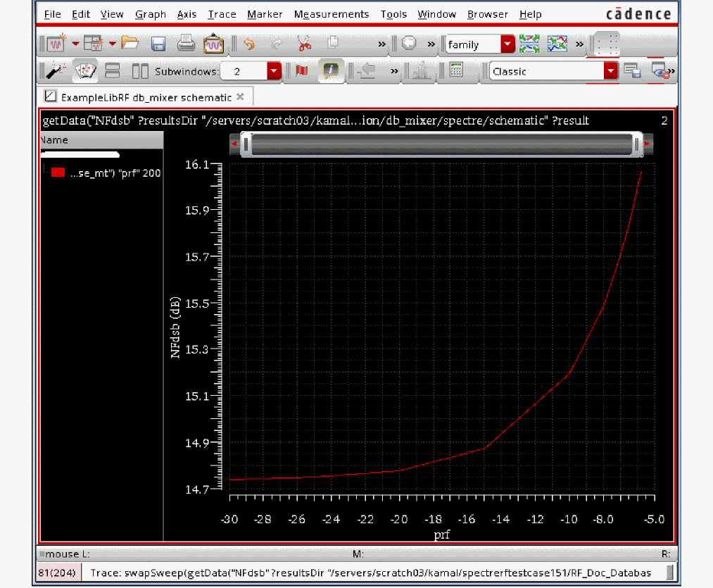The width and height of the screenshot is (713, 588).
Task: Open the Subwindows count dropdown
Action: pos(273,71)
